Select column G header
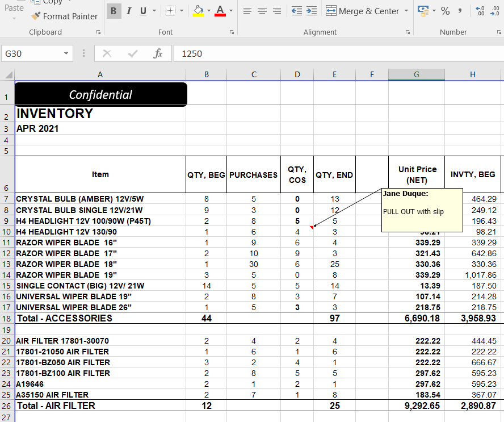 [x=417, y=74]
